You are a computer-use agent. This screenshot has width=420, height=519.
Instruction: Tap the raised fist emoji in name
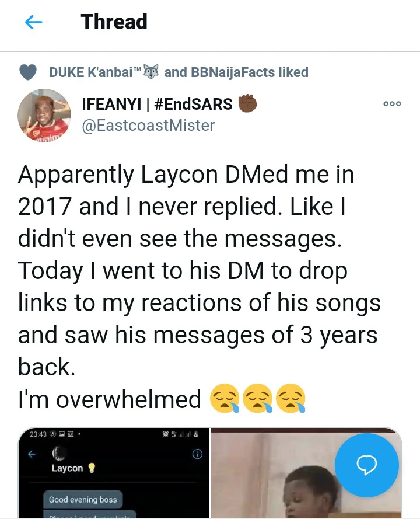(247, 104)
